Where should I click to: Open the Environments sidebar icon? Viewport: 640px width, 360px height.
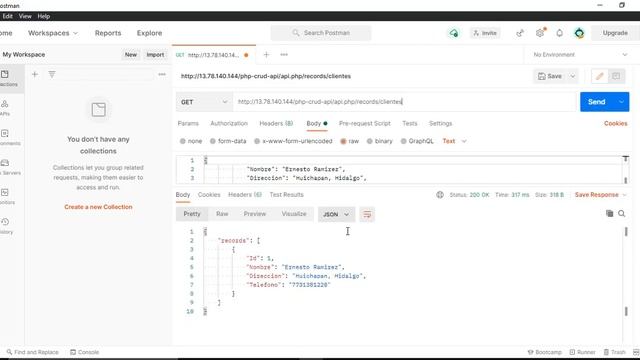click(5, 136)
